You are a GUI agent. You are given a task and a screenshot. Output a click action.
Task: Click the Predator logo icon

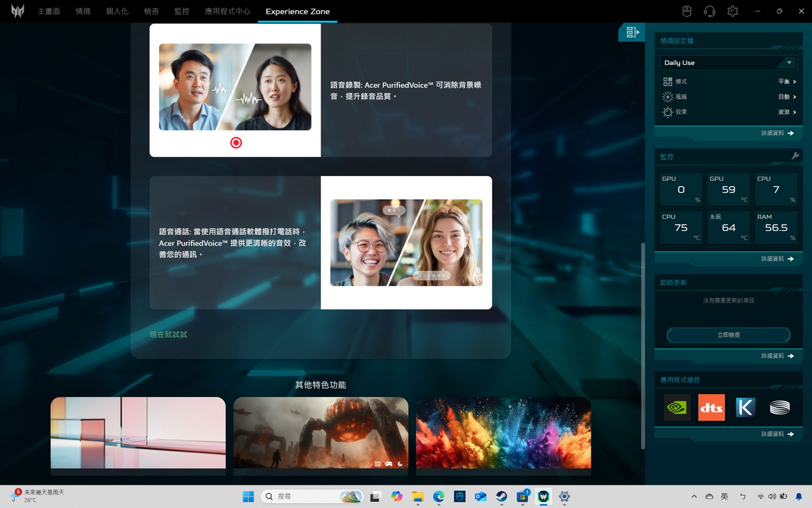pos(18,12)
